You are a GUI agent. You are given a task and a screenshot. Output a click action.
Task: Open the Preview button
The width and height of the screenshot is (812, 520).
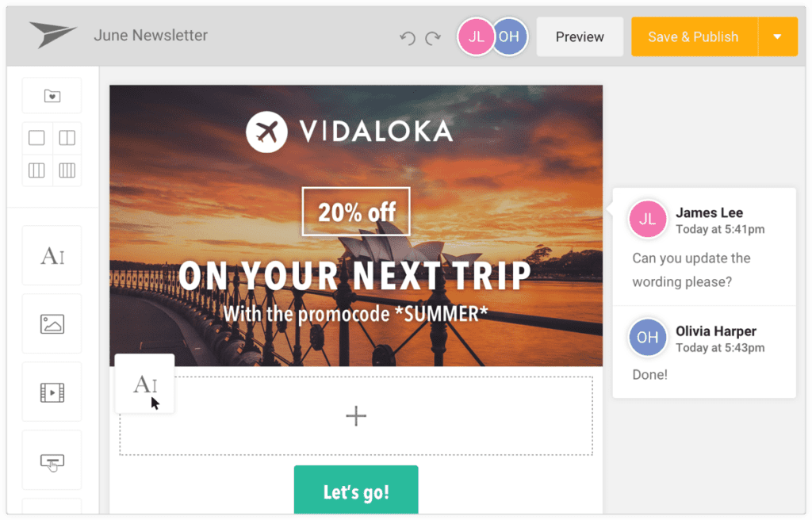[580, 36]
